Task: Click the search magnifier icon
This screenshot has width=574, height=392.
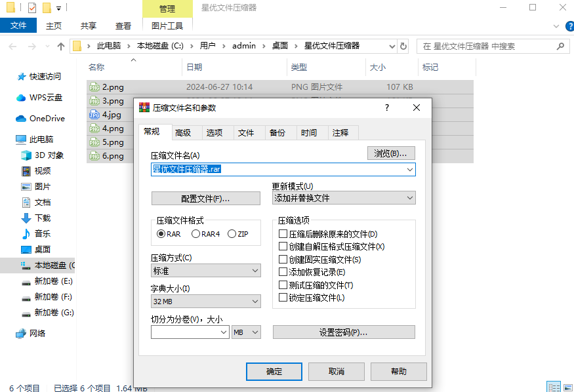Action: (560, 46)
